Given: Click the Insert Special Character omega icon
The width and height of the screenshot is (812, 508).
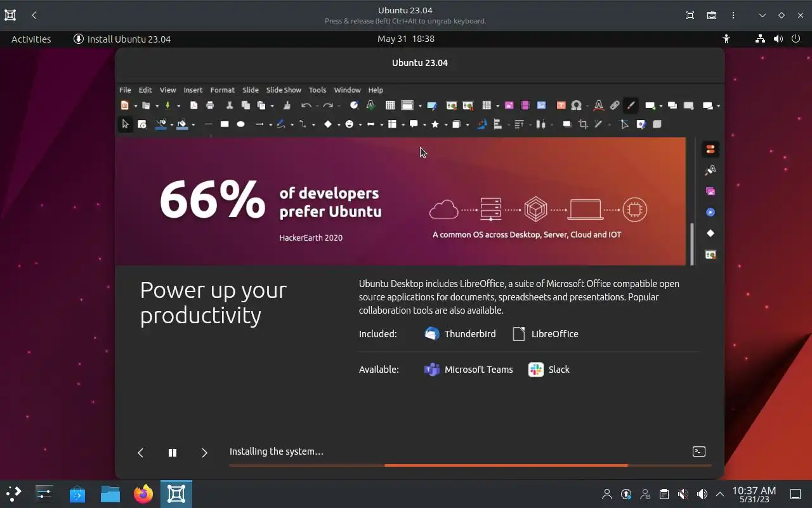Looking at the screenshot, I should pos(576,105).
